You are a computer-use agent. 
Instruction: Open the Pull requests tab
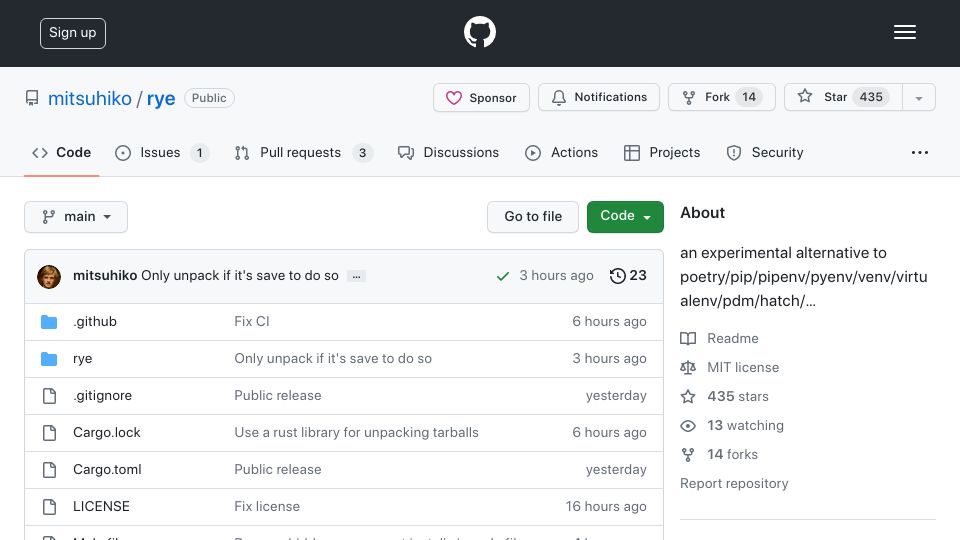point(303,152)
